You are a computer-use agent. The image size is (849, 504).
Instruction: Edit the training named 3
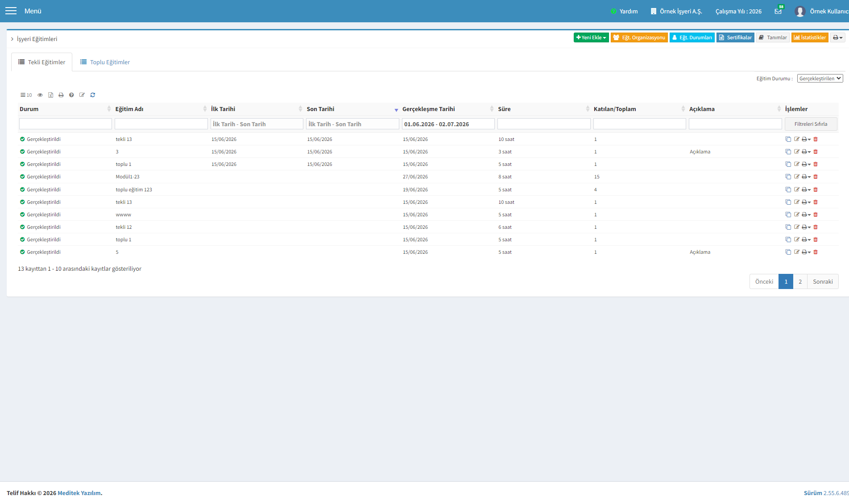tap(797, 152)
